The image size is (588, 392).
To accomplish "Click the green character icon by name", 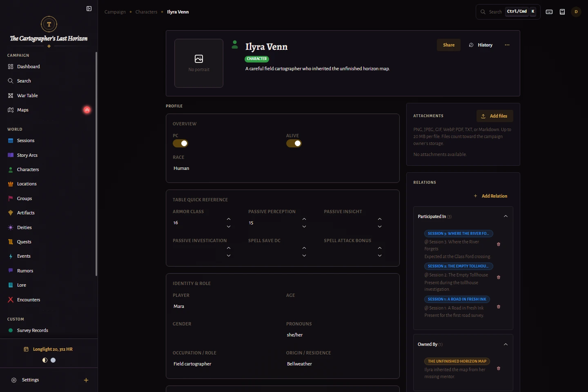I will click(235, 45).
